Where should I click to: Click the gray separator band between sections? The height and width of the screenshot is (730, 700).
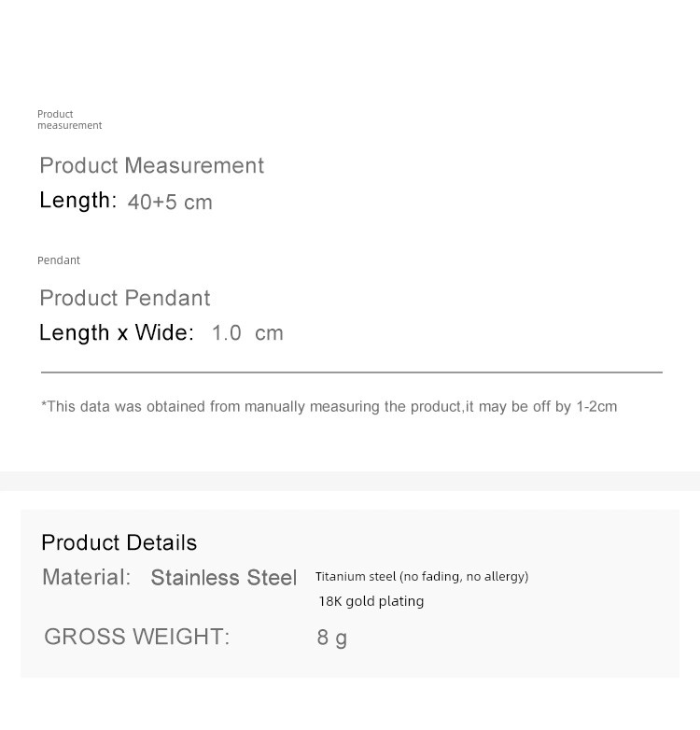coord(350,481)
